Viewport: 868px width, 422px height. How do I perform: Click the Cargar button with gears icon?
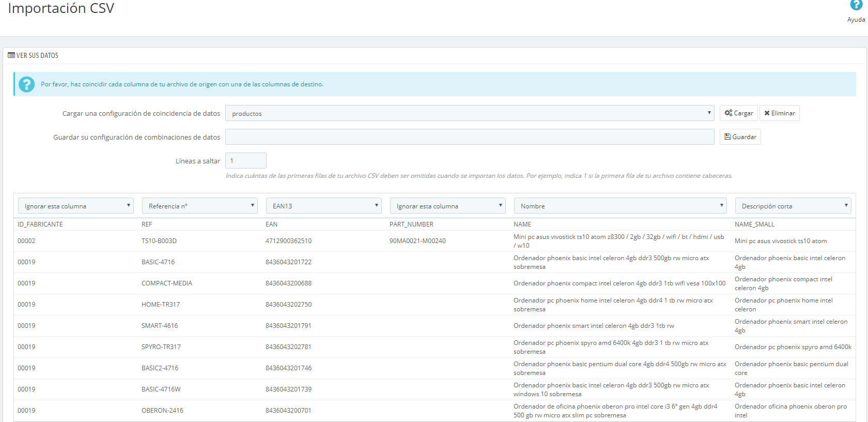pyautogui.click(x=738, y=113)
